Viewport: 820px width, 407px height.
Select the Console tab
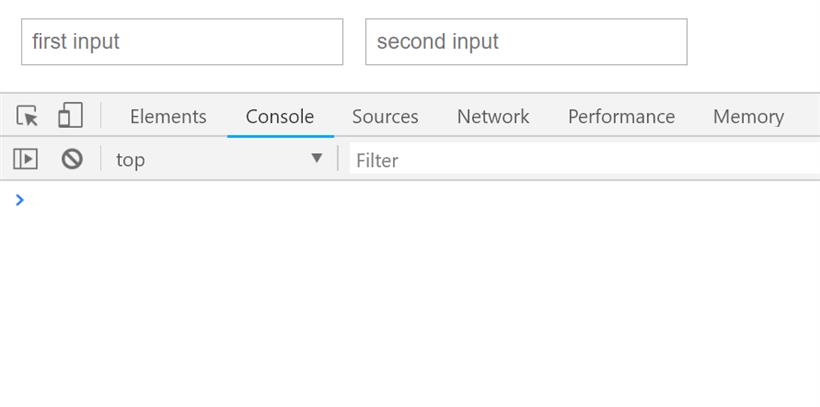click(280, 116)
